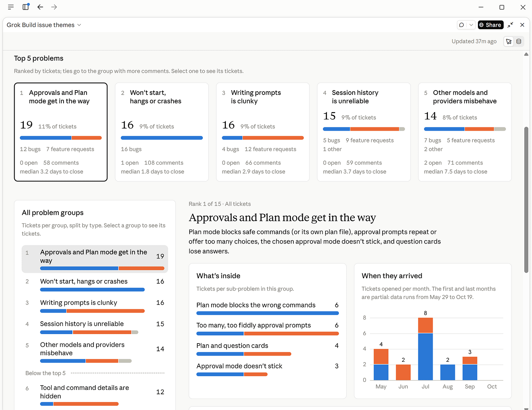
Task: Click the May bar in the chart
Action: point(381,364)
